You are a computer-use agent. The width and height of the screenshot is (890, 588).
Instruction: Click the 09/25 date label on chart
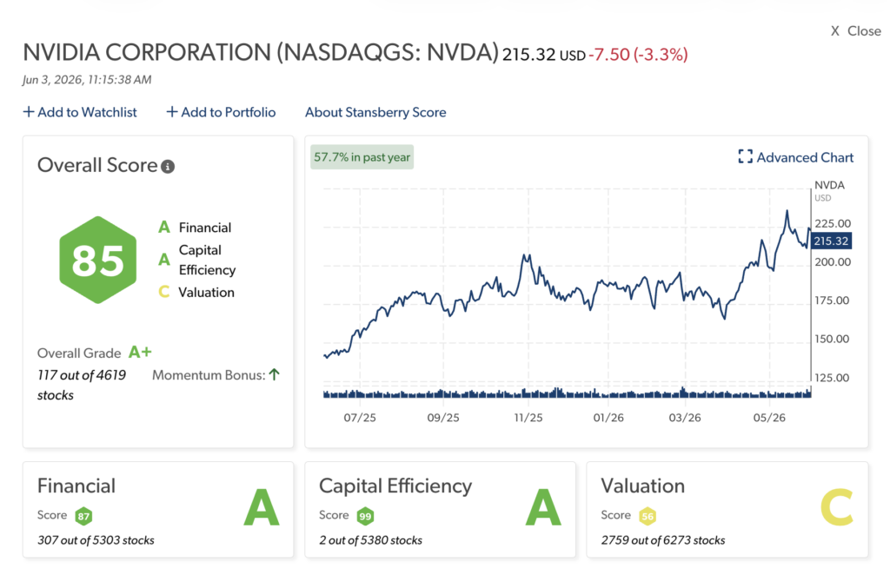(443, 418)
